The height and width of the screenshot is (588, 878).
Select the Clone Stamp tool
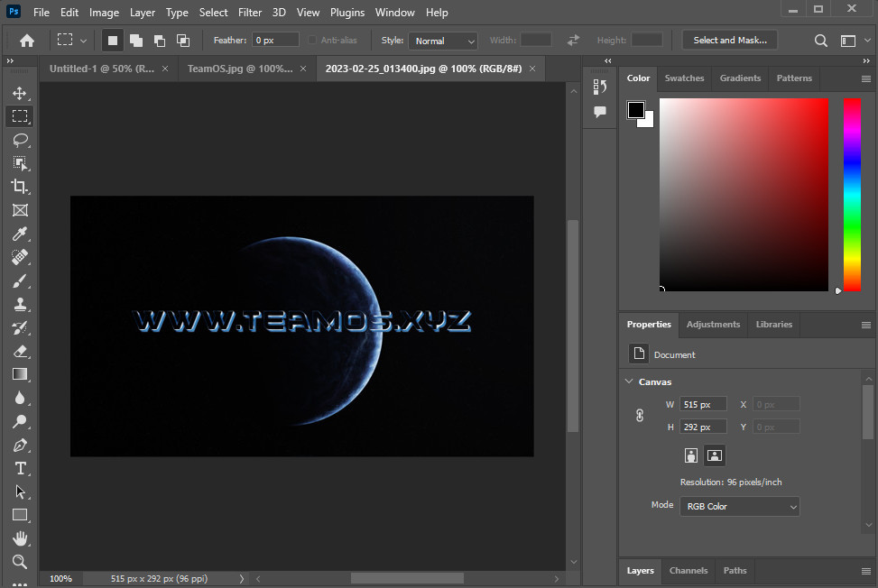(x=20, y=304)
